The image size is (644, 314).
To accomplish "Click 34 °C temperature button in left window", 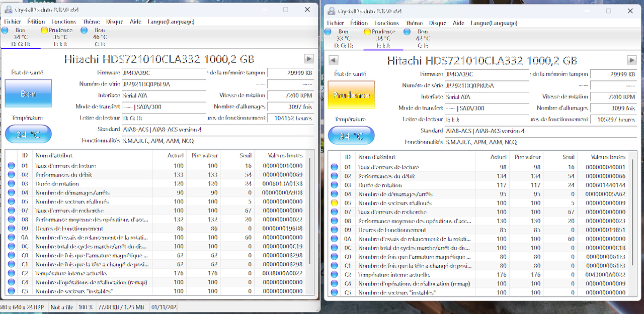I will [x=28, y=134].
